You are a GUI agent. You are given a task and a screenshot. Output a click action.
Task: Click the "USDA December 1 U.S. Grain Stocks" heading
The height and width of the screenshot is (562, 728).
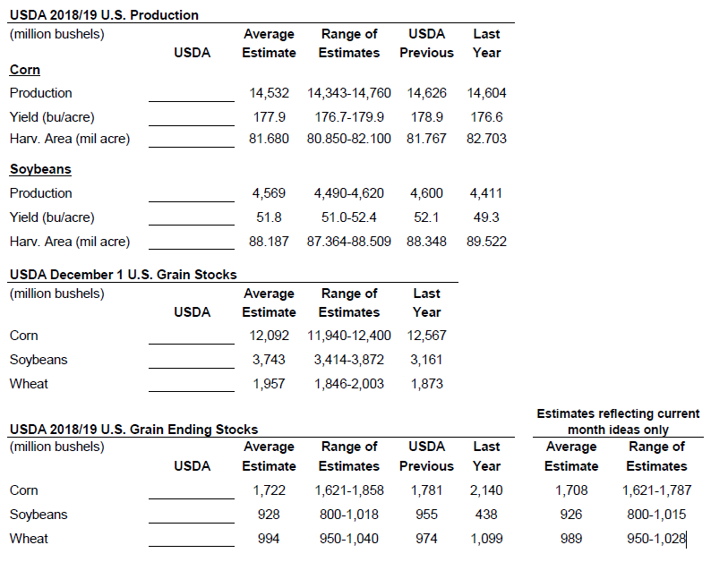(123, 275)
